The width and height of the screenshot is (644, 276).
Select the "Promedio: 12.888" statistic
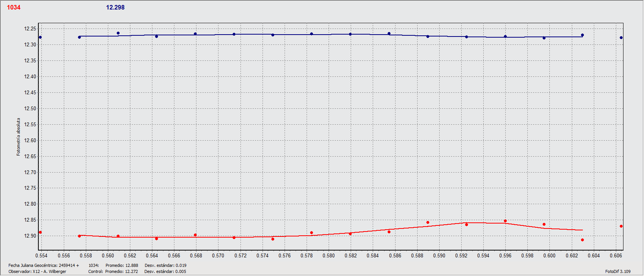(x=122, y=266)
